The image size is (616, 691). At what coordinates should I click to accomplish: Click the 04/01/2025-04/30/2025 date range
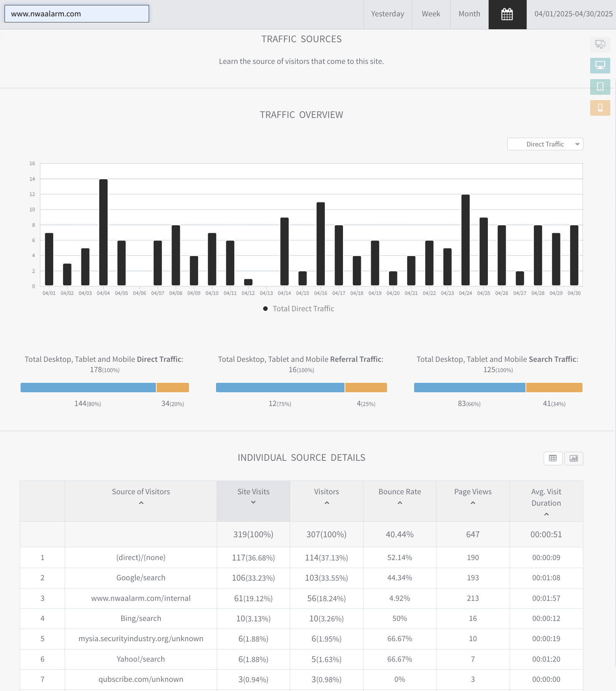coord(573,14)
